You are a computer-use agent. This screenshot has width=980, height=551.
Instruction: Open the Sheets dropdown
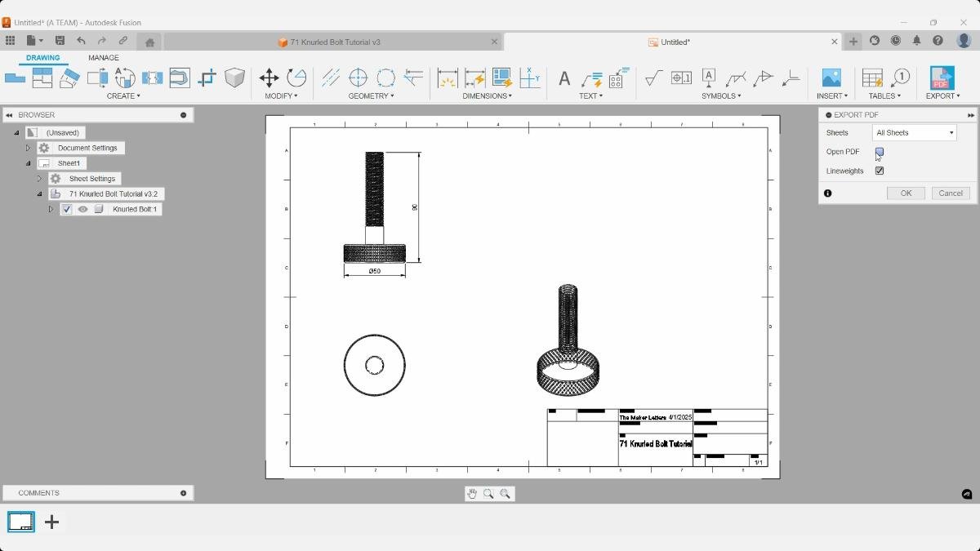[x=914, y=132]
